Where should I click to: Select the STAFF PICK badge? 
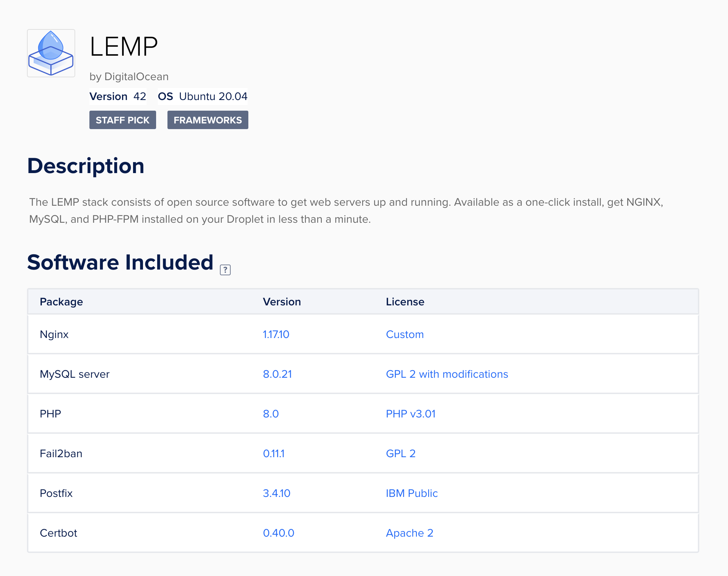pyautogui.click(x=122, y=120)
